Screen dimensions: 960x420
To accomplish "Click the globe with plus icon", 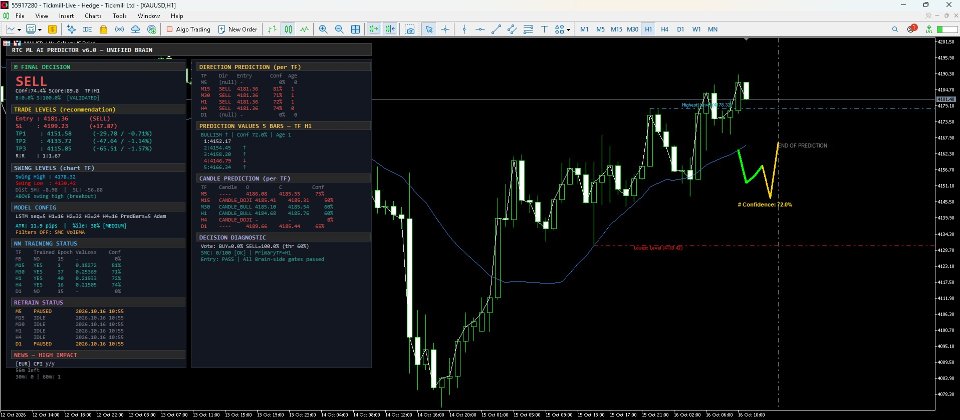I will [151, 29].
